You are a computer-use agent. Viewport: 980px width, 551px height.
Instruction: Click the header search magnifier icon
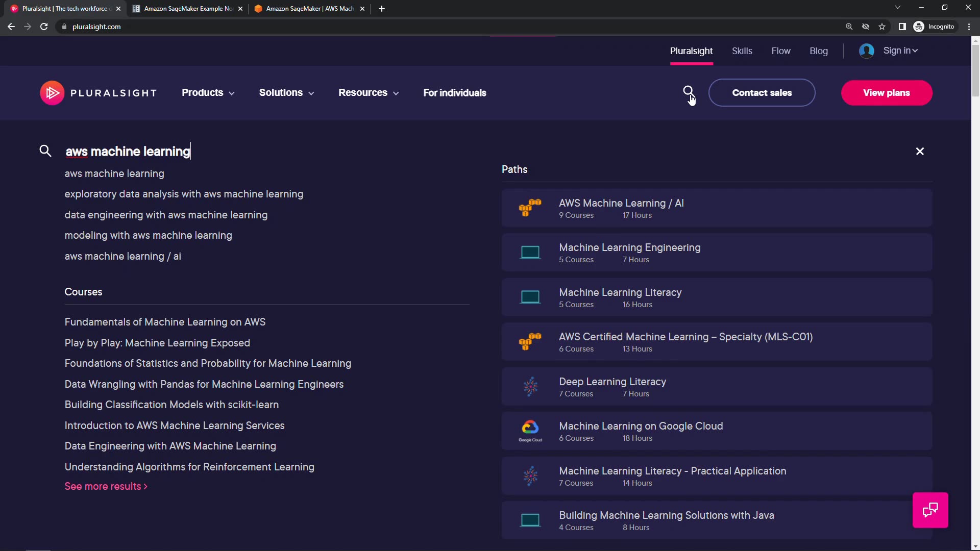[x=688, y=91]
